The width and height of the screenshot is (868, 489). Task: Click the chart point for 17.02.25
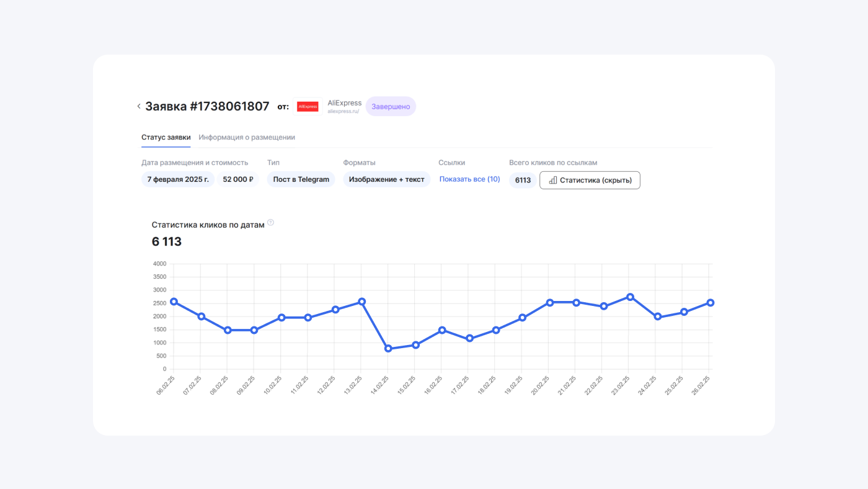(x=469, y=338)
